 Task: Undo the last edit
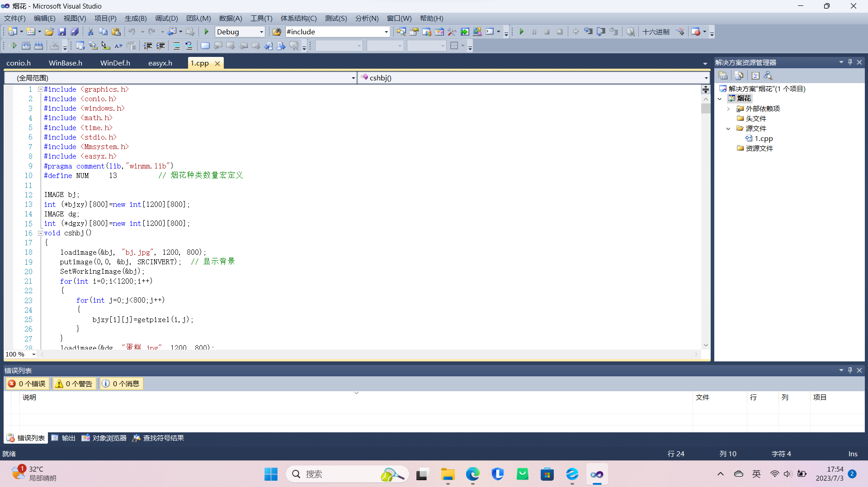pos(132,32)
